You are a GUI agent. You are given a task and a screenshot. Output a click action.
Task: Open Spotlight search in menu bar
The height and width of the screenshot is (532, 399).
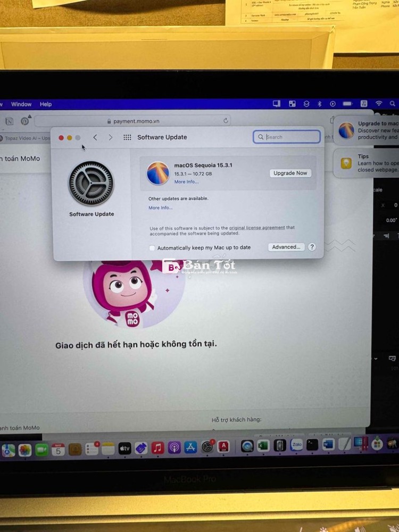392,104
